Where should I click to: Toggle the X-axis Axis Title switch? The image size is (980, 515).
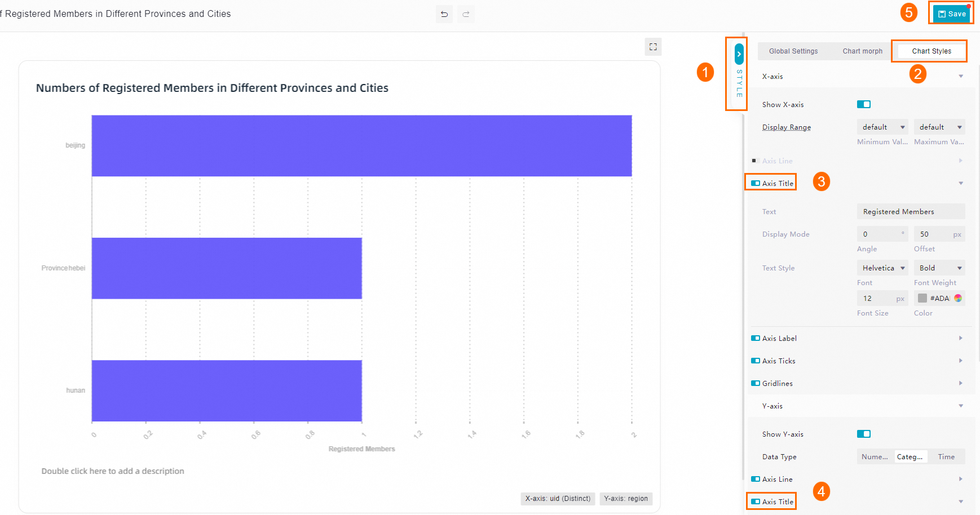pyautogui.click(x=756, y=183)
